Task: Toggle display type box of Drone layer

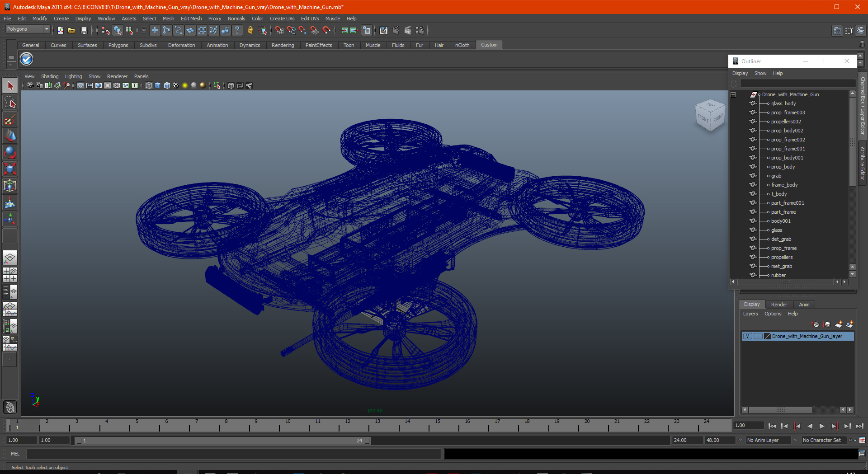Action: coord(758,336)
